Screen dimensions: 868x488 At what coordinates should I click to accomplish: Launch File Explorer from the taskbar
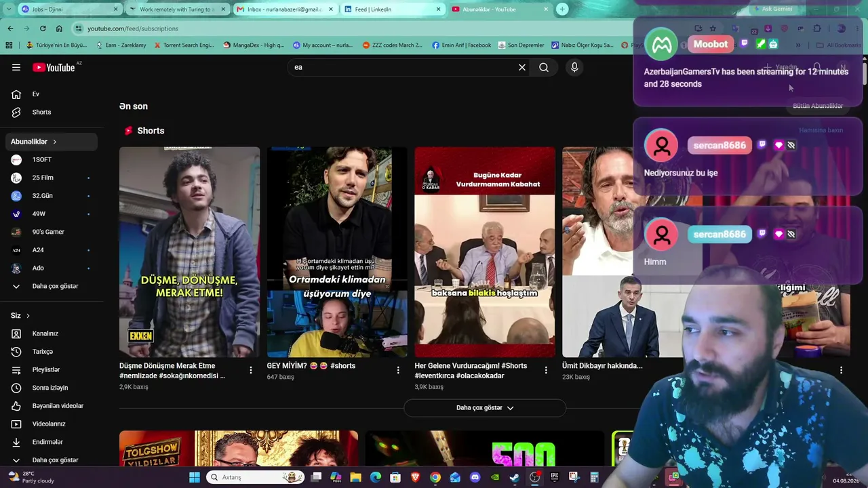coord(355,477)
